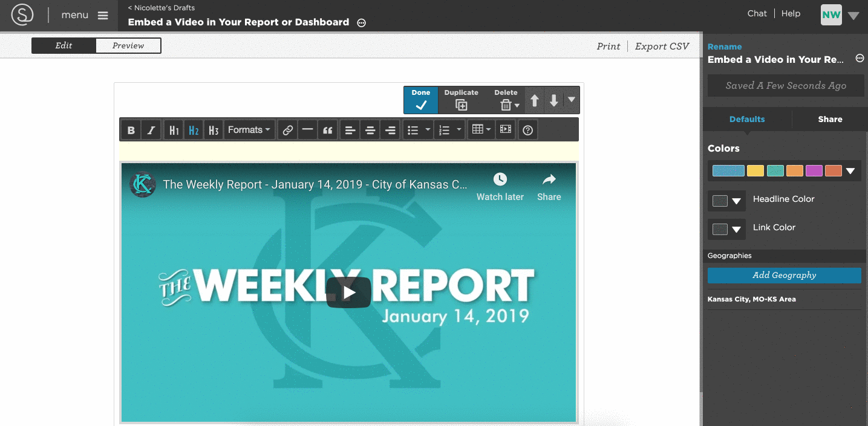
Task: Select the Share tab
Action: [830, 119]
